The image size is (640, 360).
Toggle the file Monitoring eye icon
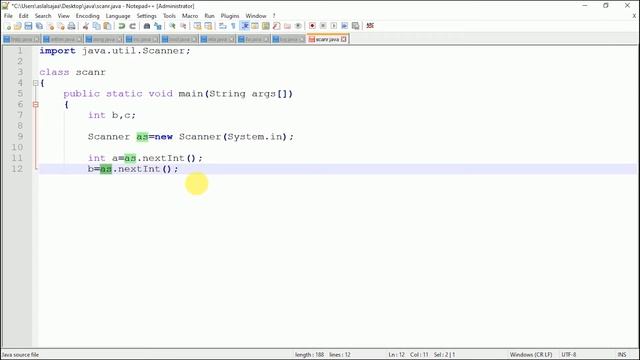click(298, 26)
